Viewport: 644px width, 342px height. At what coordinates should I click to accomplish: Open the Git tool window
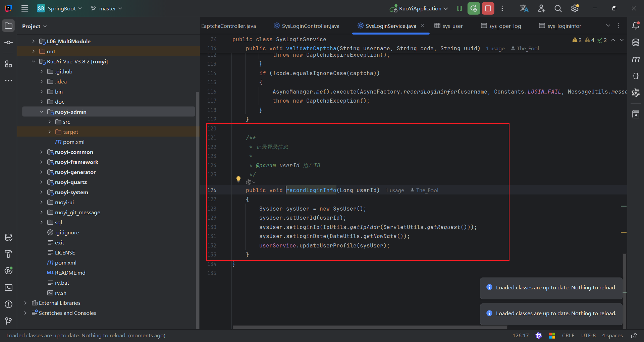pos(9,321)
